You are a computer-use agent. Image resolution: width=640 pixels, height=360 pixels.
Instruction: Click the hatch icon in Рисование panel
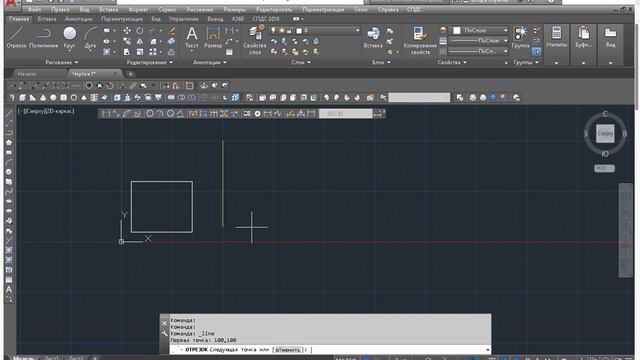pyautogui.click(x=107, y=52)
